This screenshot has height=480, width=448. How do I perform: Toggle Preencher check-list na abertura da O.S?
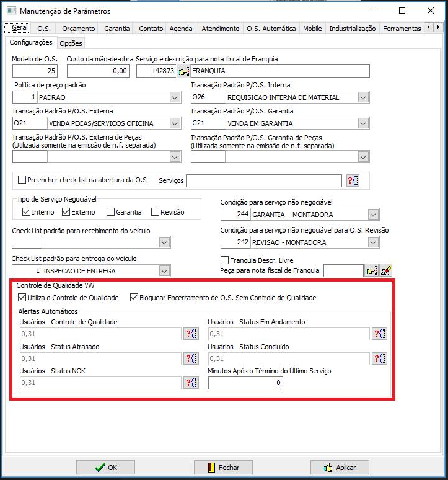click(22, 180)
